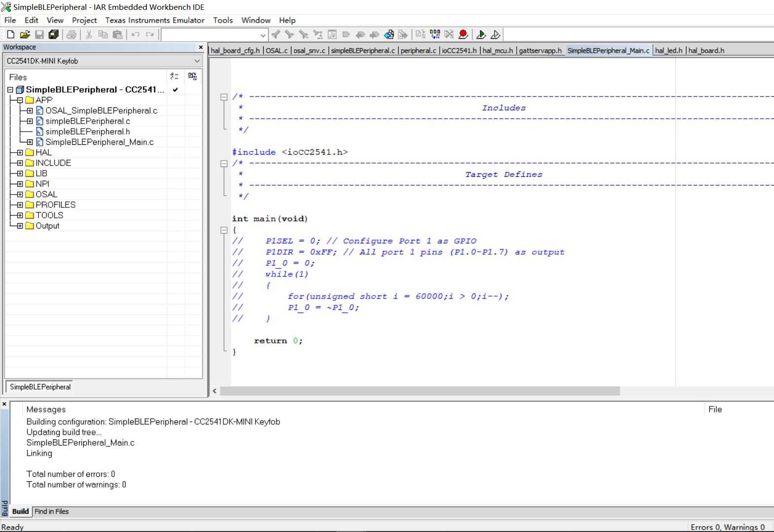Expand the HAL folder
Image resolution: width=774 pixels, height=532 pixels.
click(x=20, y=153)
